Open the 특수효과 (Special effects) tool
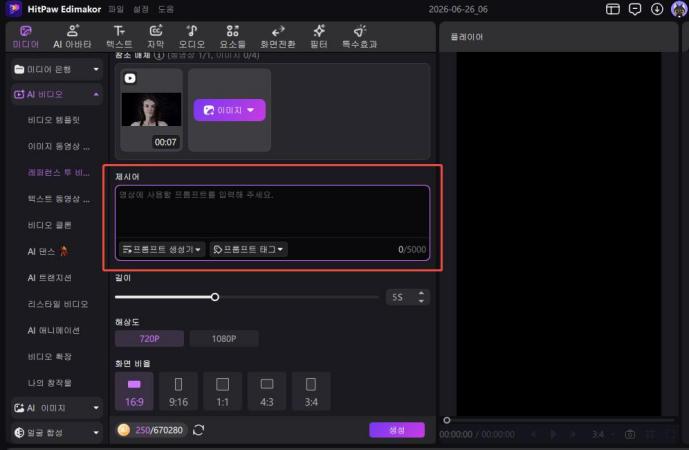Image resolution: width=689 pixels, height=450 pixels. click(359, 37)
